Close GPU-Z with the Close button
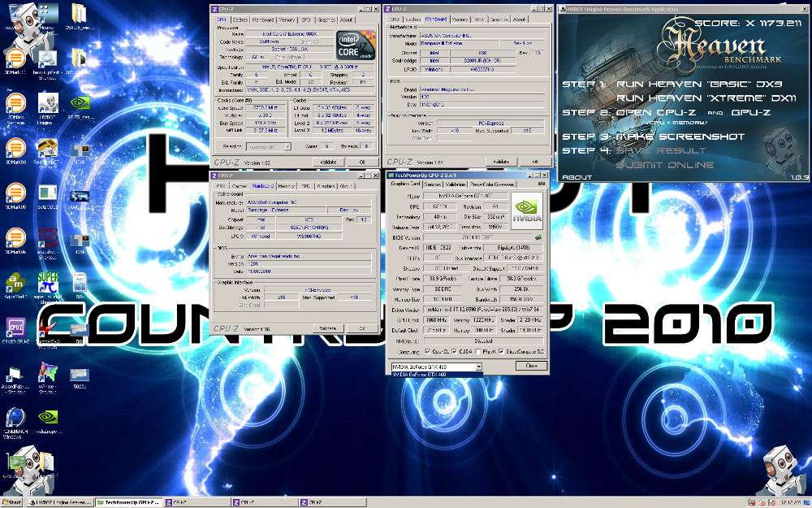This screenshot has width=812, height=508. tap(531, 366)
